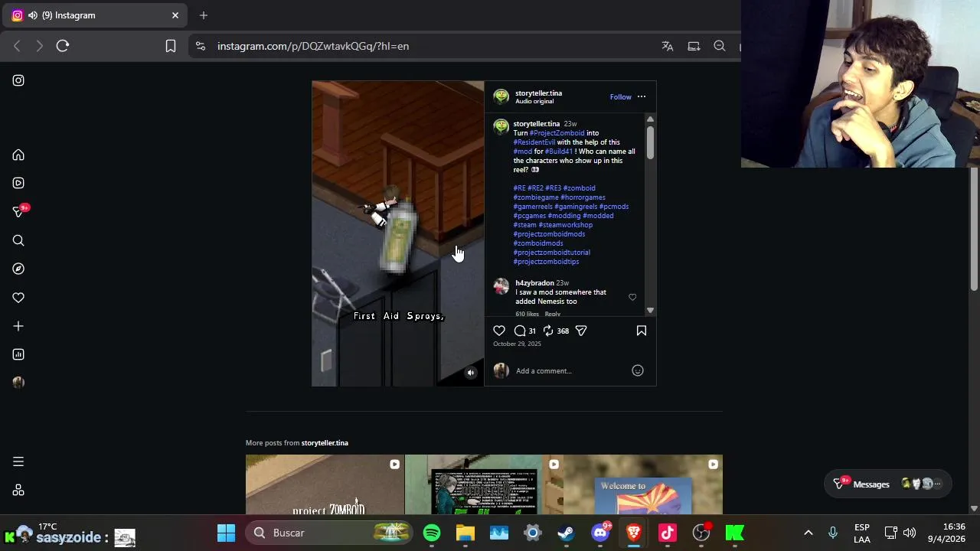980x551 pixels.
Task: Open #steamworkshop hashtag link
Action: click(565, 225)
